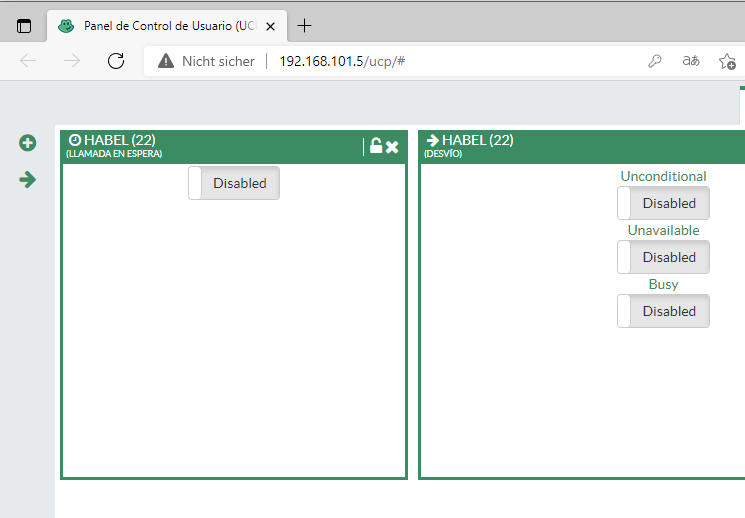Image resolution: width=745 pixels, height=518 pixels.
Task: Remove the Llamada en Espera widget
Action: coord(392,147)
